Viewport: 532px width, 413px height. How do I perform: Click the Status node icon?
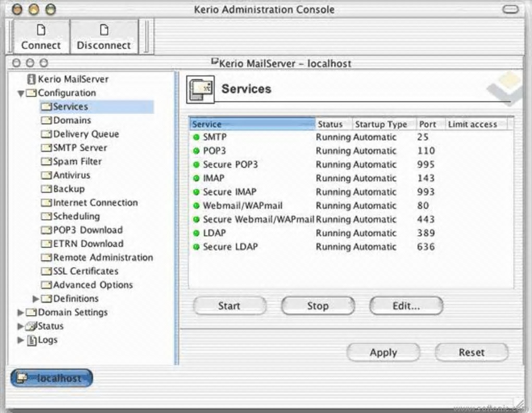coord(31,326)
